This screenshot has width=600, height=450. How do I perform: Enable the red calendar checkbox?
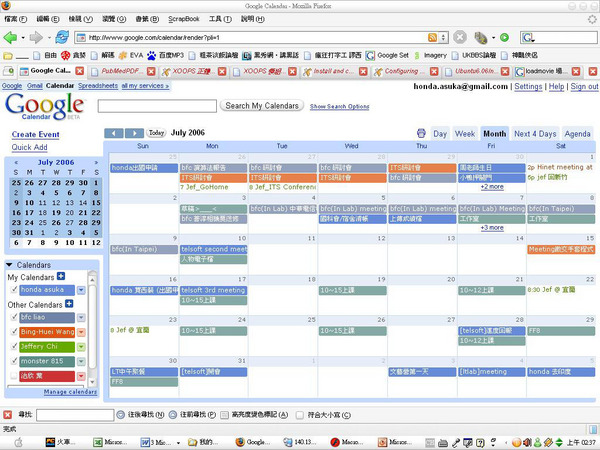tap(14, 376)
